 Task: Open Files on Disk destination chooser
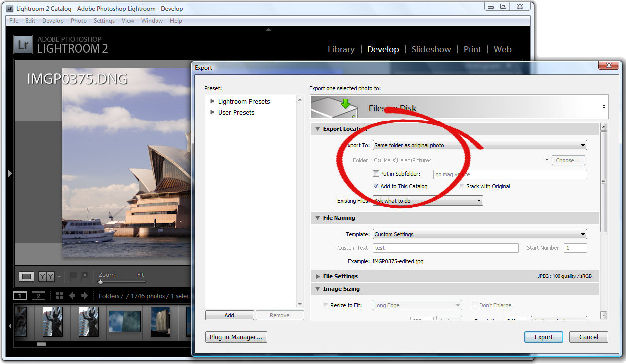(x=604, y=107)
